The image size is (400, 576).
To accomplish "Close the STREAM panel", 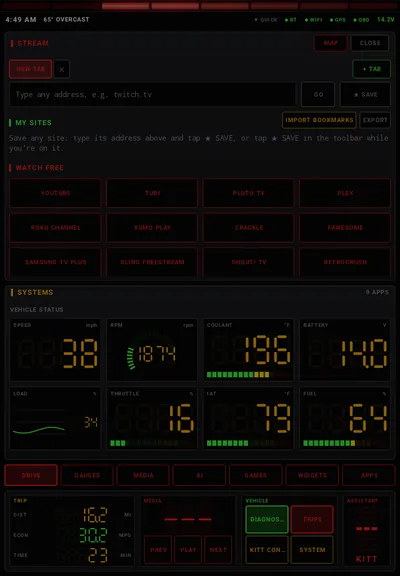I will click(x=370, y=43).
